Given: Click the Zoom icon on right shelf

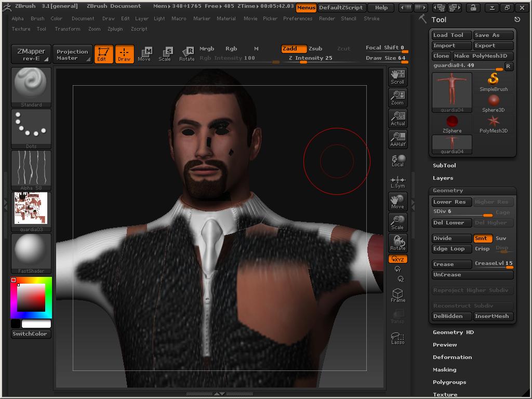Looking at the screenshot, I should click(x=397, y=97).
